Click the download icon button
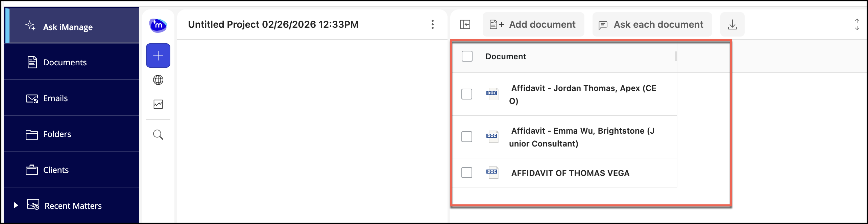This screenshot has width=868, height=224. 732,24
